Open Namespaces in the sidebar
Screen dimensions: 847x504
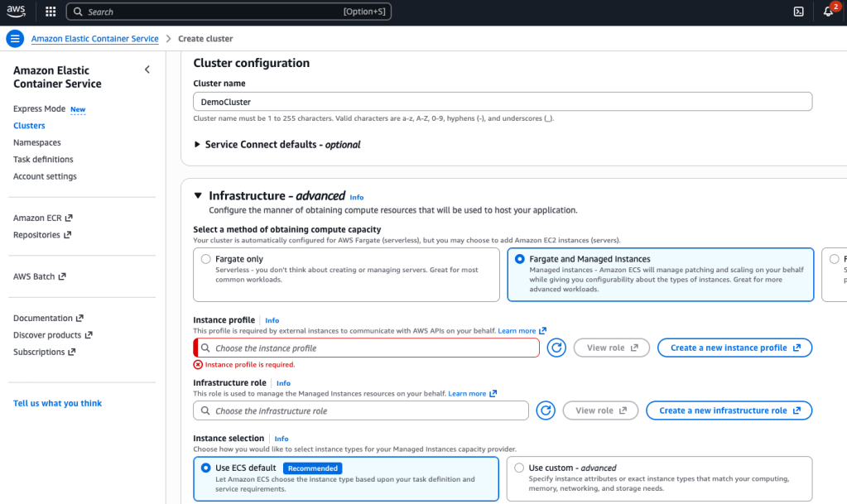(37, 142)
